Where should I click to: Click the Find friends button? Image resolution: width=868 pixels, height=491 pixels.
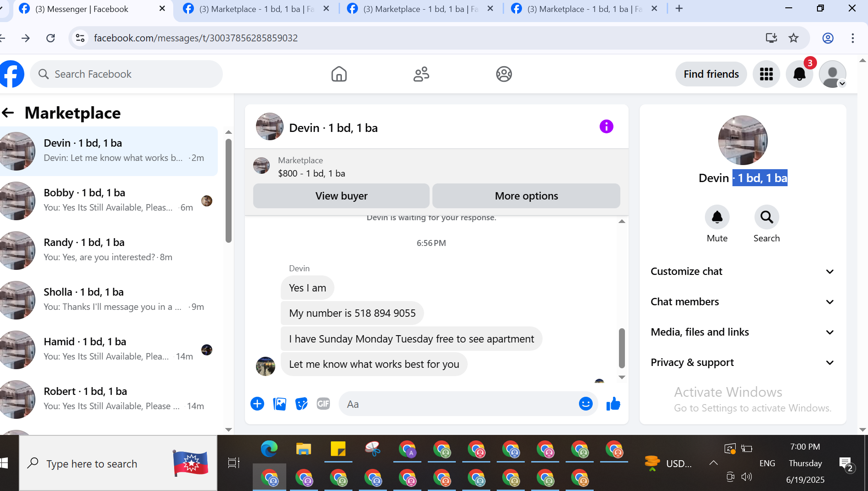coord(711,74)
